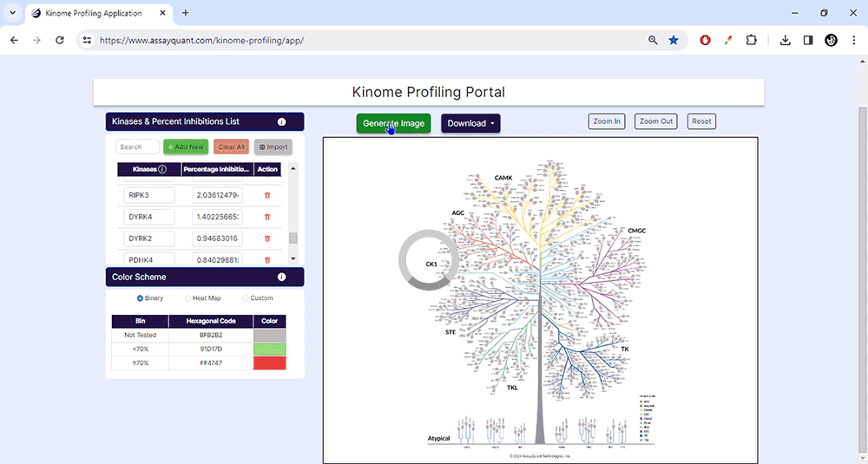
Task: Open Chrome three-dot menu
Action: pyautogui.click(x=853, y=40)
